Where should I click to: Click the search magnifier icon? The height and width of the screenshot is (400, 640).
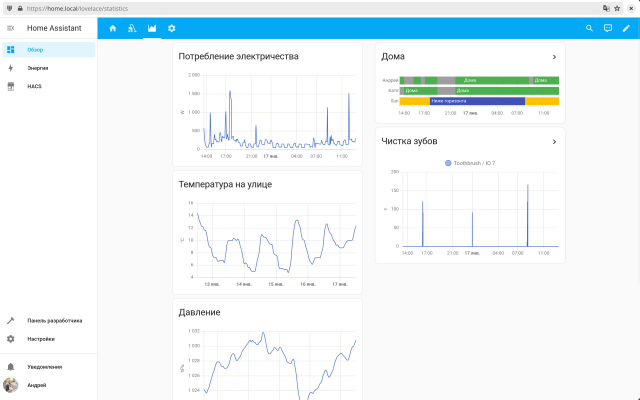pyautogui.click(x=589, y=28)
